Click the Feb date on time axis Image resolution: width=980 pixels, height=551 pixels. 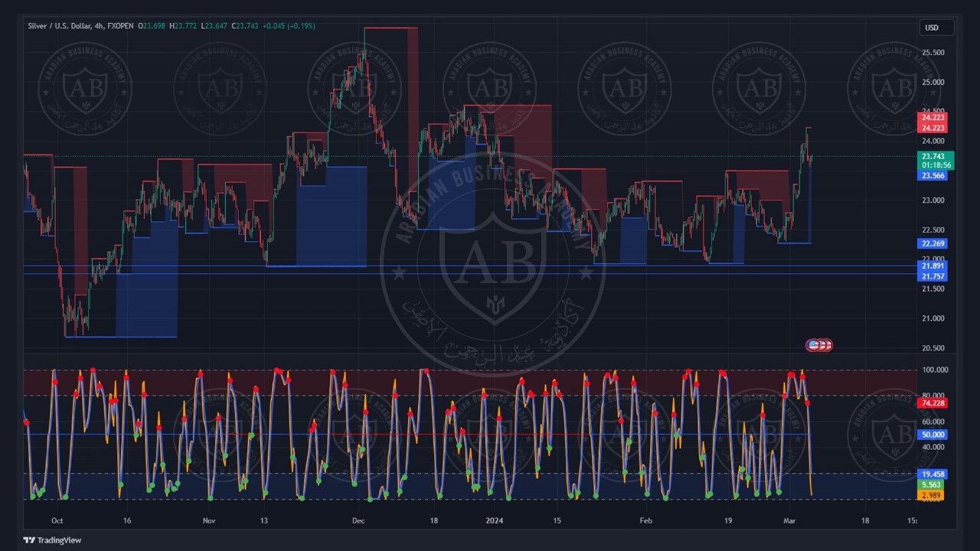(645, 520)
